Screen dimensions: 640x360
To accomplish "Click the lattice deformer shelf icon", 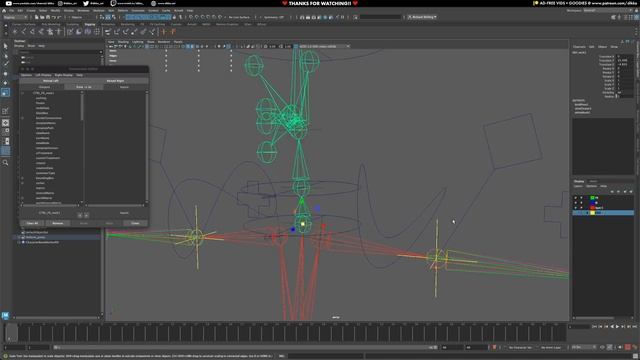I will click(97, 31).
